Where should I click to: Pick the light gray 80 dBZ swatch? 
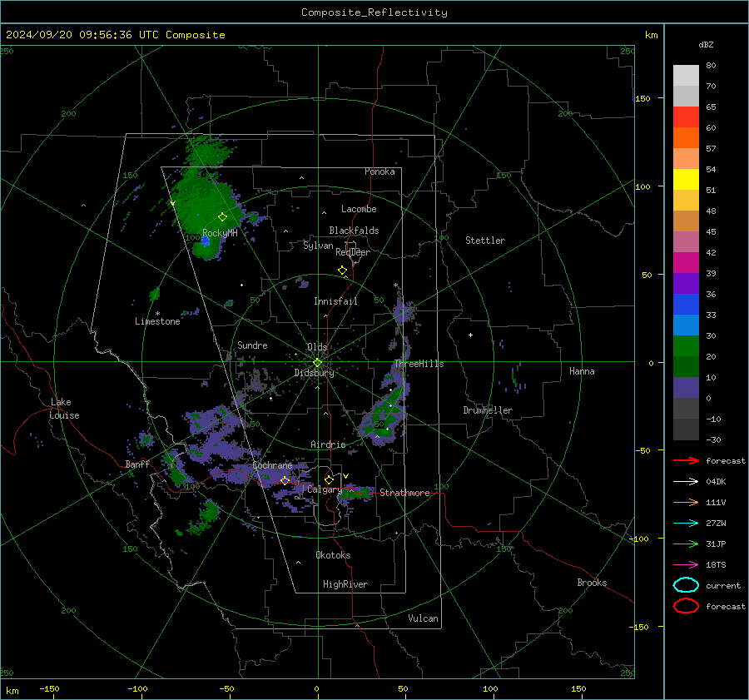[686, 75]
